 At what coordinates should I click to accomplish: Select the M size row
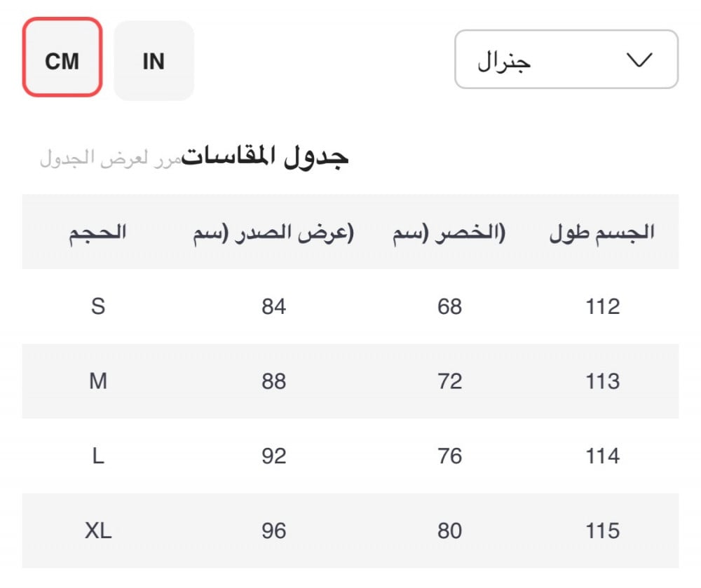[98, 381]
